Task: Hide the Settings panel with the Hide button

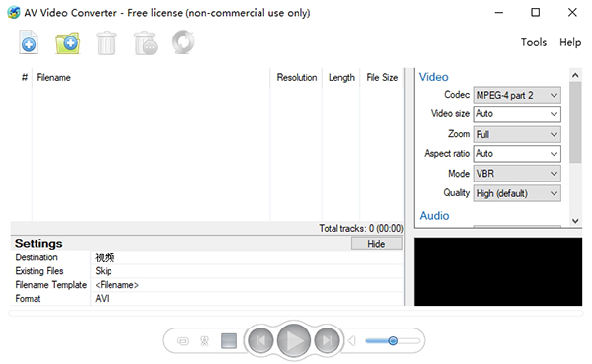Action: (377, 244)
